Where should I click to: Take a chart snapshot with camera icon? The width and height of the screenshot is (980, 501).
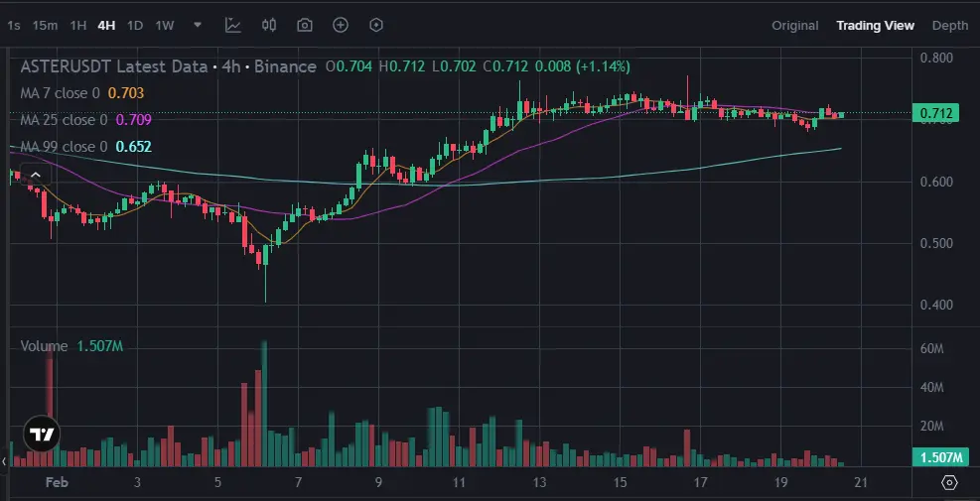(305, 25)
